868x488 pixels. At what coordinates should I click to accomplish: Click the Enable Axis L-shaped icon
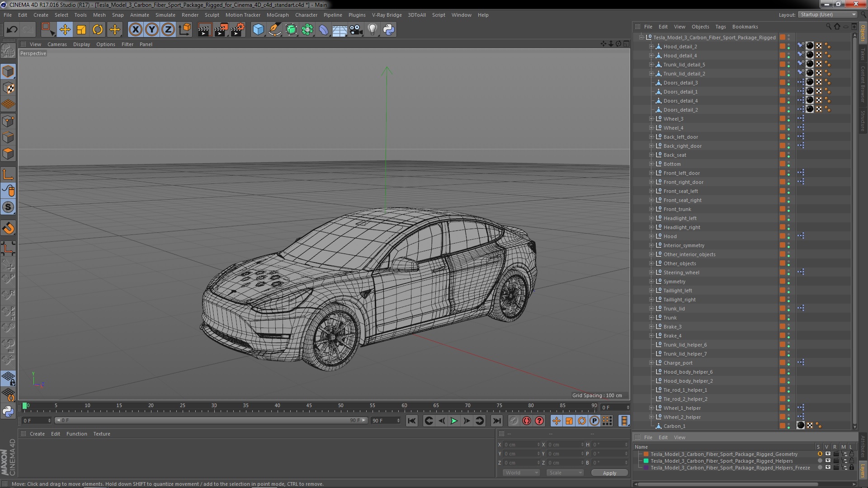coord(8,174)
